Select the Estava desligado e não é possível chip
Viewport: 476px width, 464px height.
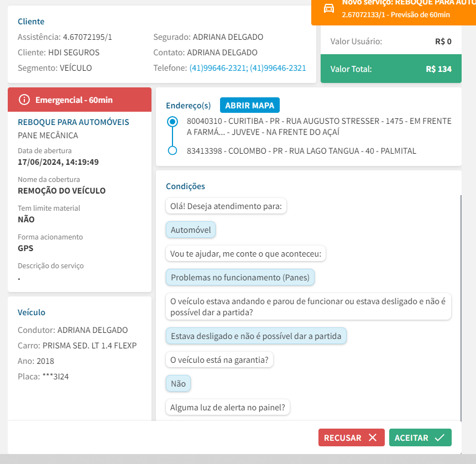coord(256,336)
